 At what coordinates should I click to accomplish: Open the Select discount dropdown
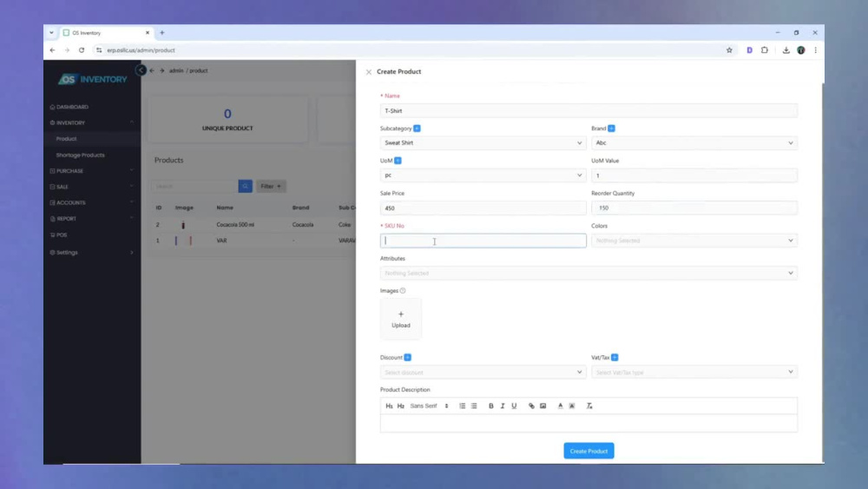point(483,372)
